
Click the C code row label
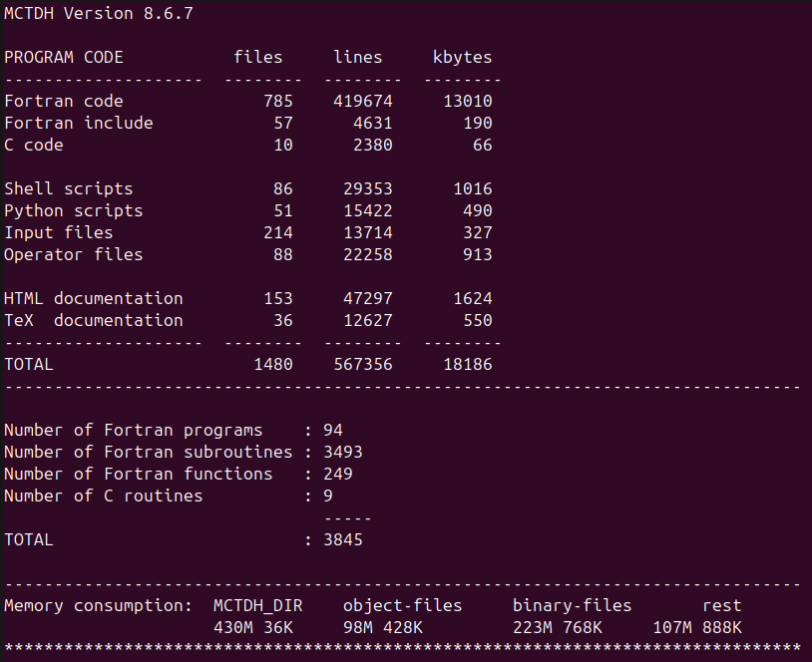(x=34, y=145)
